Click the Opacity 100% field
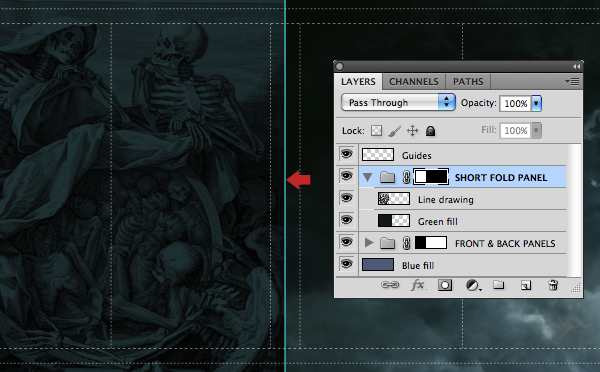The width and height of the screenshot is (600, 372). click(515, 103)
